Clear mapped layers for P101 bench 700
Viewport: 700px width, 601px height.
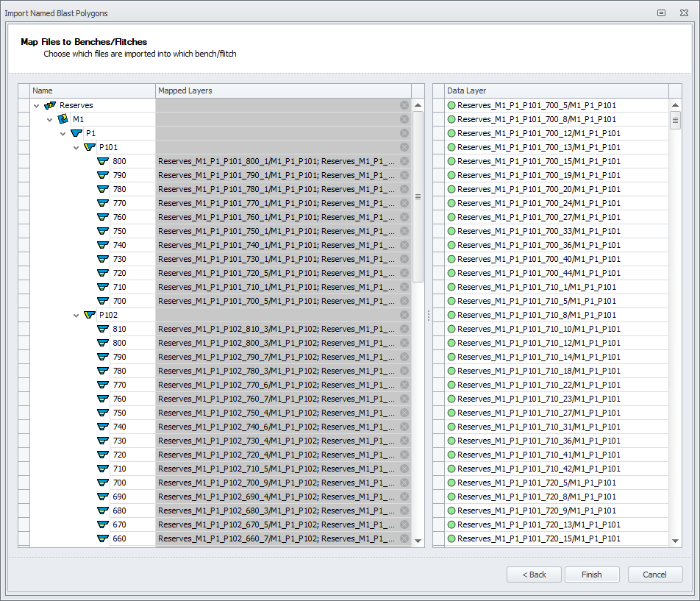coord(404,301)
